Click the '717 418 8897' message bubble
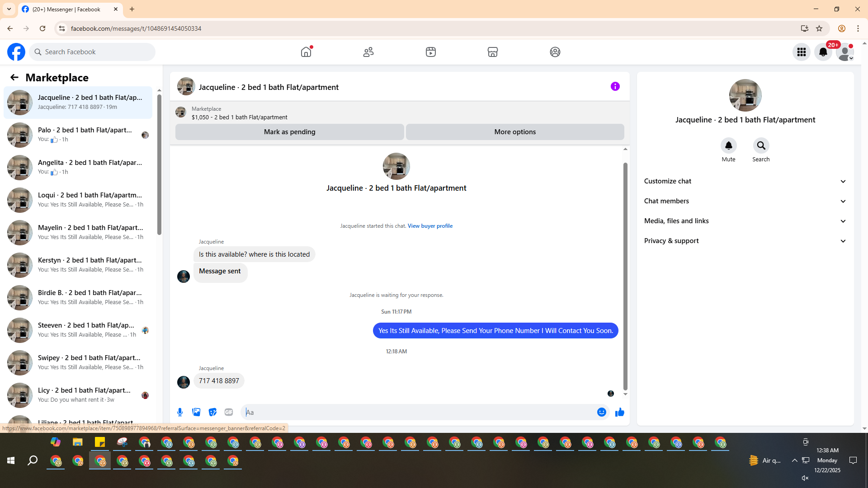Screen dimensions: 868x488 click(x=219, y=381)
